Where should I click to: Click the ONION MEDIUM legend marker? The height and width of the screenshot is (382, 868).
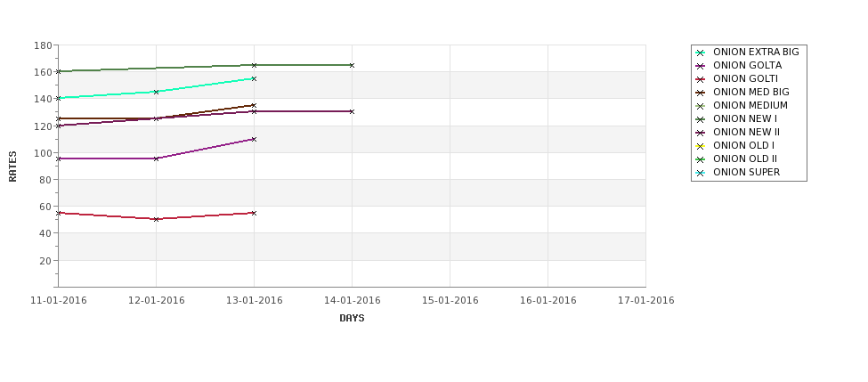(701, 106)
